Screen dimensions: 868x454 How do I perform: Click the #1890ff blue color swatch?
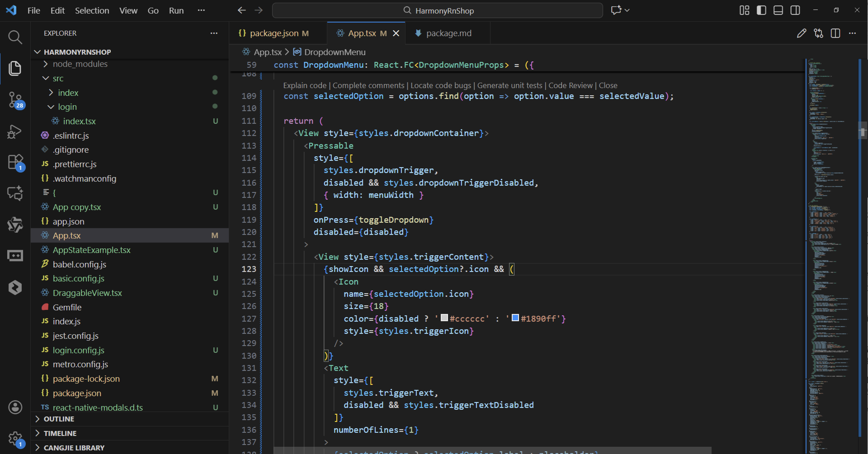pos(515,318)
